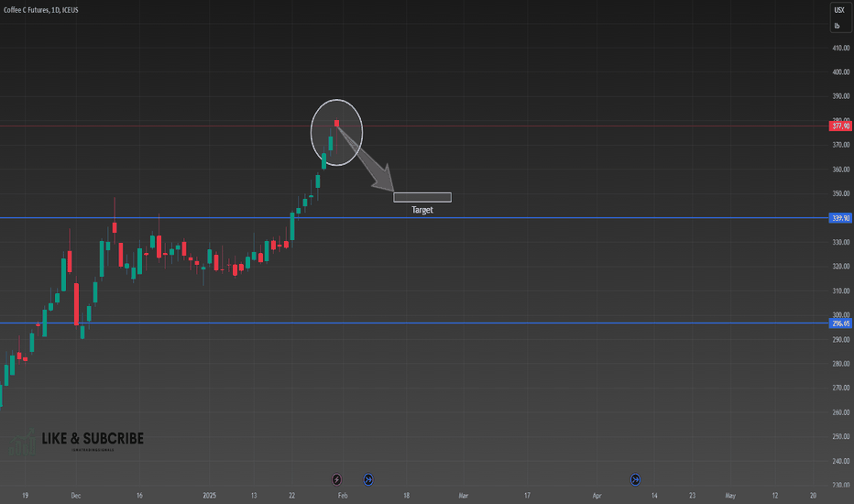Click the blue 339.90 price label
854x504 pixels.
(840, 218)
